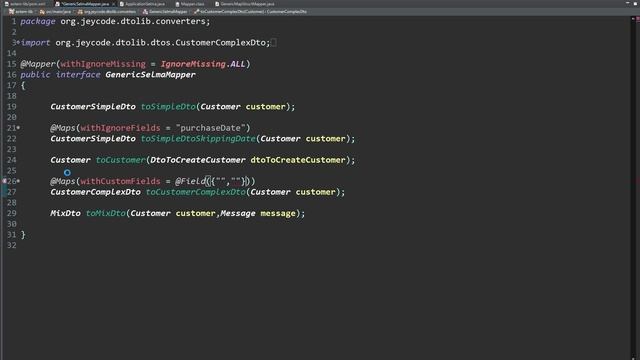
Task: Click line number 19 in gutter
Action: [x=11, y=107]
